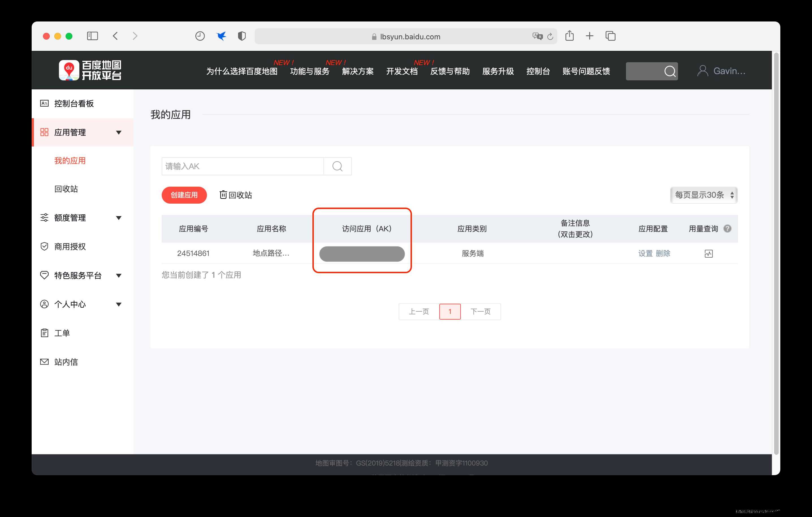The image size is (812, 517).
Task: Click the 商用授权 shield icon
Action: [44, 247]
